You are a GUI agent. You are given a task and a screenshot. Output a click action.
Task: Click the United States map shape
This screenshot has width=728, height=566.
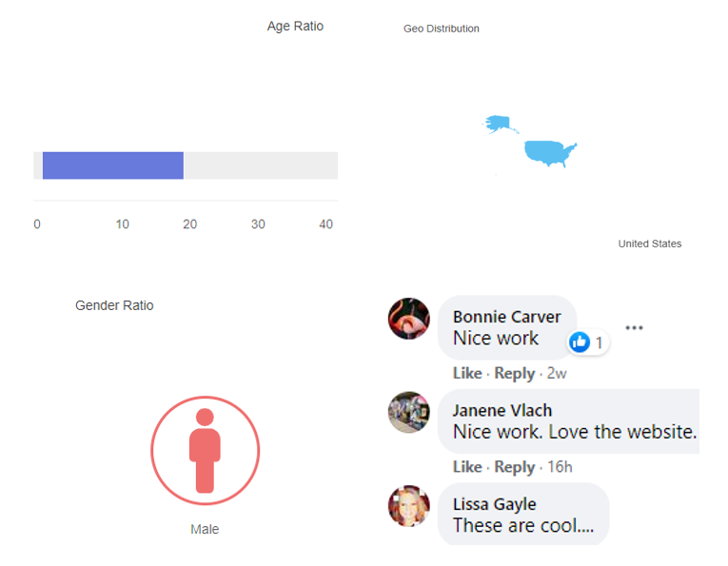551,151
